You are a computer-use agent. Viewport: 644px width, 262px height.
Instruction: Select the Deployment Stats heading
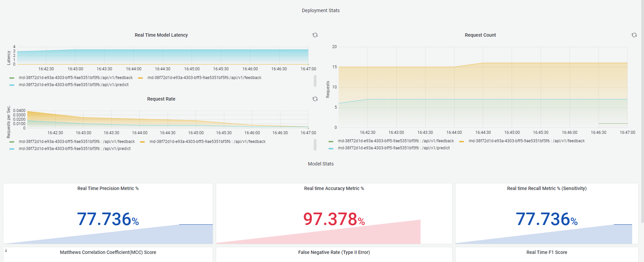321,10
